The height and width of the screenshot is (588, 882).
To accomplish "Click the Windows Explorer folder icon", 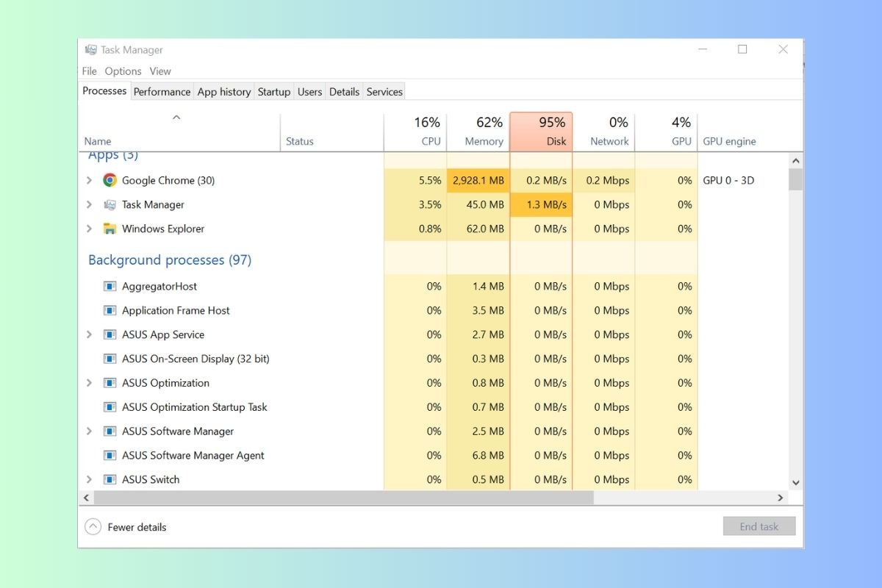I will pyautogui.click(x=110, y=229).
